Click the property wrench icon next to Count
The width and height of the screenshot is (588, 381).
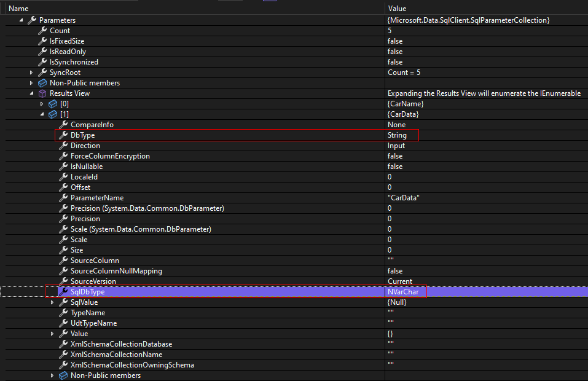pyautogui.click(x=42, y=30)
